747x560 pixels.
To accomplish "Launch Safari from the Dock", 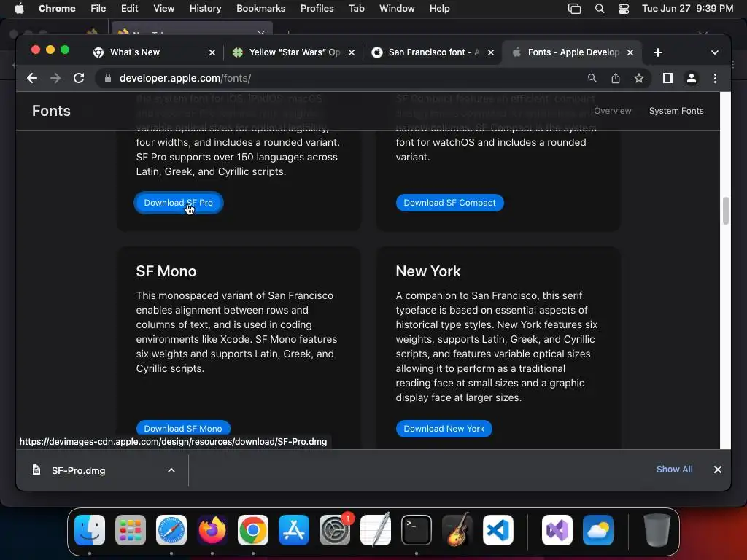I will [171, 530].
